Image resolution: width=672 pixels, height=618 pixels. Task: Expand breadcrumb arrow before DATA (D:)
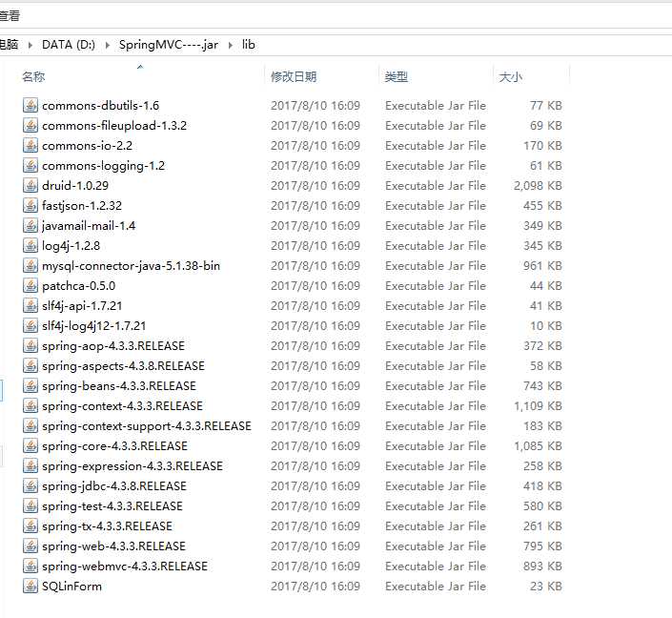(30, 45)
